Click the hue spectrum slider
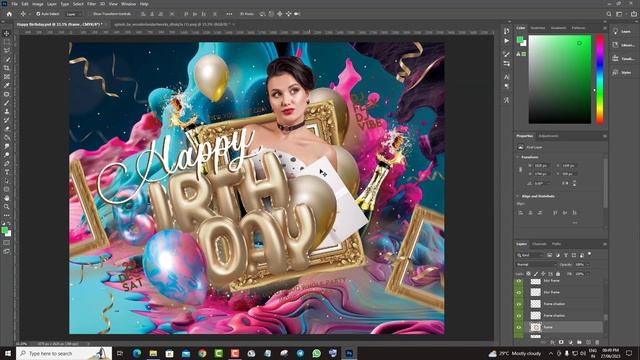Image resolution: width=640 pixels, height=360 pixels. [x=600, y=80]
